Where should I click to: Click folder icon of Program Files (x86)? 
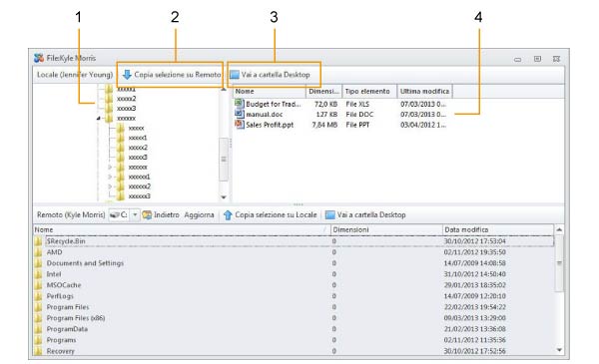point(38,318)
